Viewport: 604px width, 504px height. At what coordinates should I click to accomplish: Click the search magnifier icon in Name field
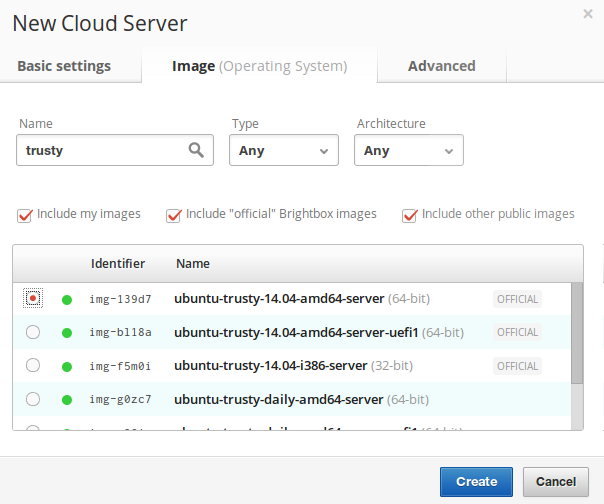(x=196, y=150)
